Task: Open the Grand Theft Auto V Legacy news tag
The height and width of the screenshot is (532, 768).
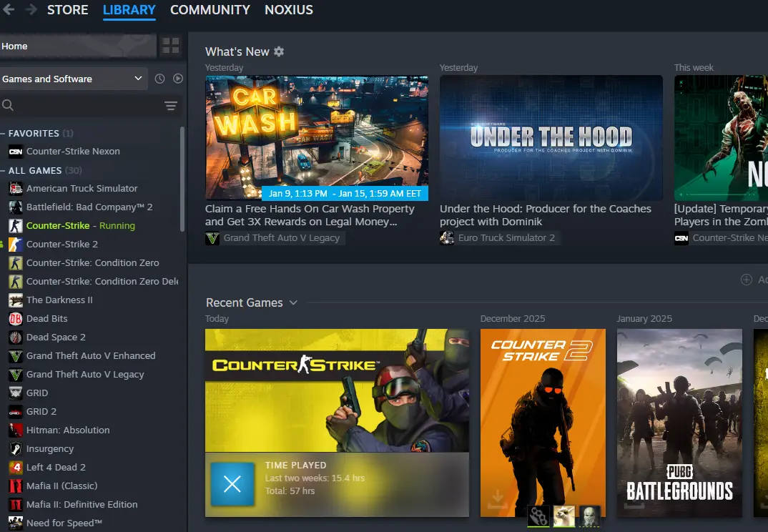Action: point(275,238)
